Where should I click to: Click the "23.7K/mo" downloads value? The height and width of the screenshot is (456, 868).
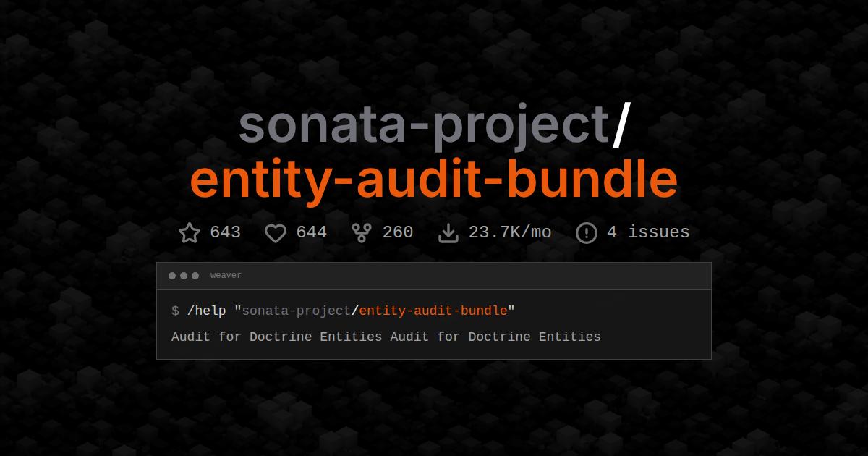pos(510,232)
